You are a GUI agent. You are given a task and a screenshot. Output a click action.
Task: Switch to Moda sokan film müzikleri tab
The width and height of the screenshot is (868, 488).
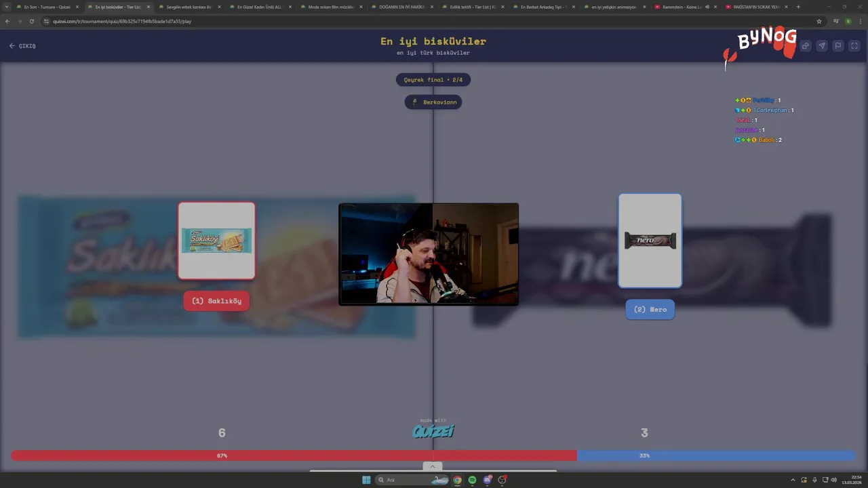click(331, 7)
